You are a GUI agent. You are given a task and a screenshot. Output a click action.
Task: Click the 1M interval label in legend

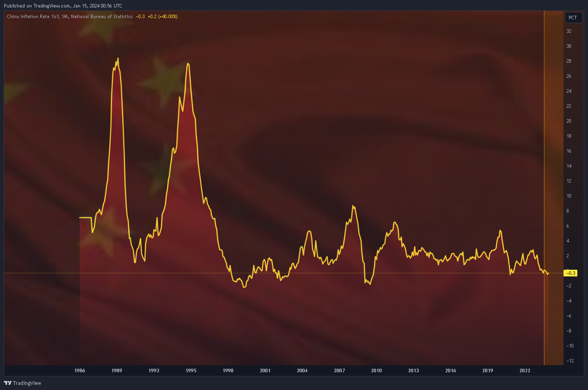pyautogui.click(x=65, y=17)
